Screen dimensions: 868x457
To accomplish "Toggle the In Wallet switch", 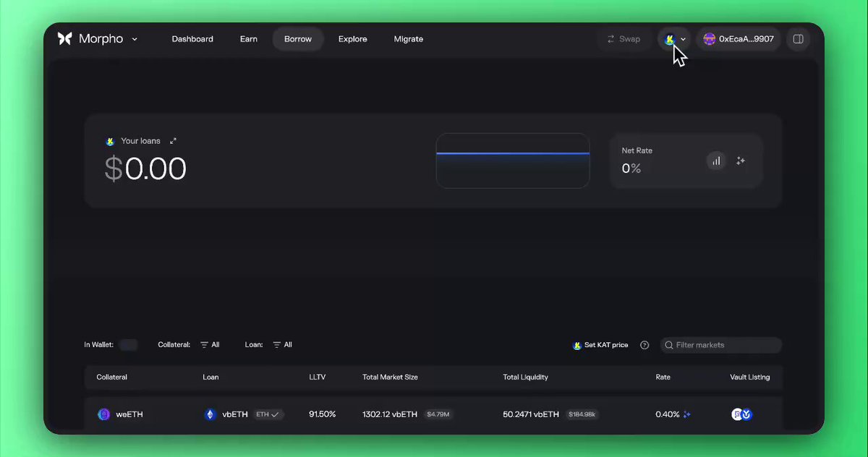I will point(128,345).
